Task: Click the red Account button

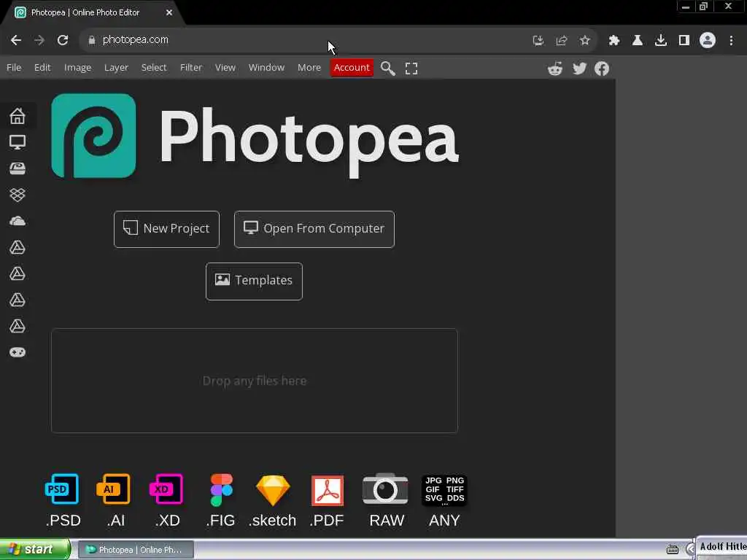Action: (352, 68)
